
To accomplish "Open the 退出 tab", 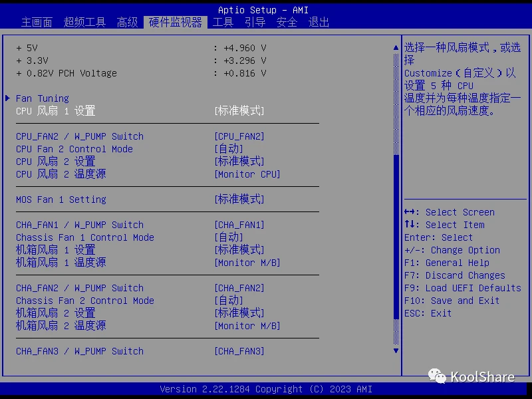I will pyautogui.click(x=319, y=23).
